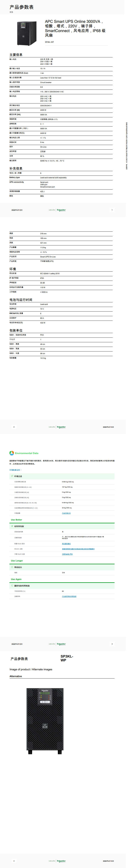129x868 pixels.
Task: Click Schneider Electric logo in page 2 footer
Action: click(61, 427)
